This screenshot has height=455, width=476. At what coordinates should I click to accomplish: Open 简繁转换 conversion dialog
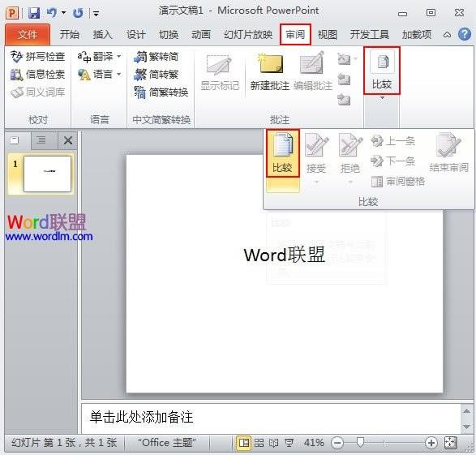161,92
